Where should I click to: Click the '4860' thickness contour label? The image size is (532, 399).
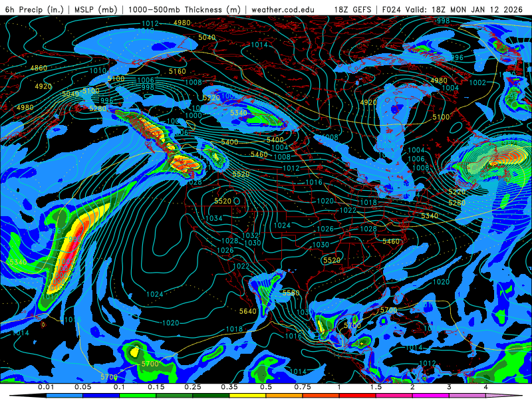click(39, 68)
